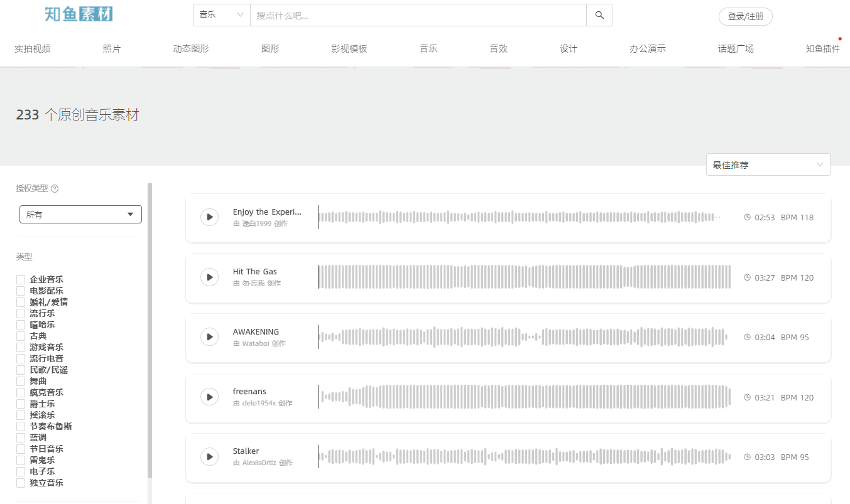Image resolution: width=850 pixels, height=504 pixels.
Task: Start playback of Stalker
Action: [x=209, y=456]
